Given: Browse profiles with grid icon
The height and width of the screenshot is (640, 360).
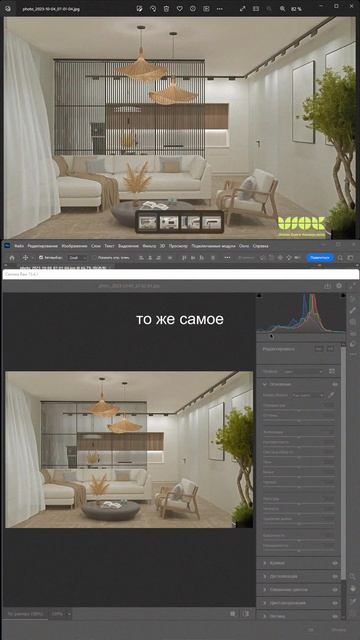Looking at the screenshot, I should click(332, 371).
